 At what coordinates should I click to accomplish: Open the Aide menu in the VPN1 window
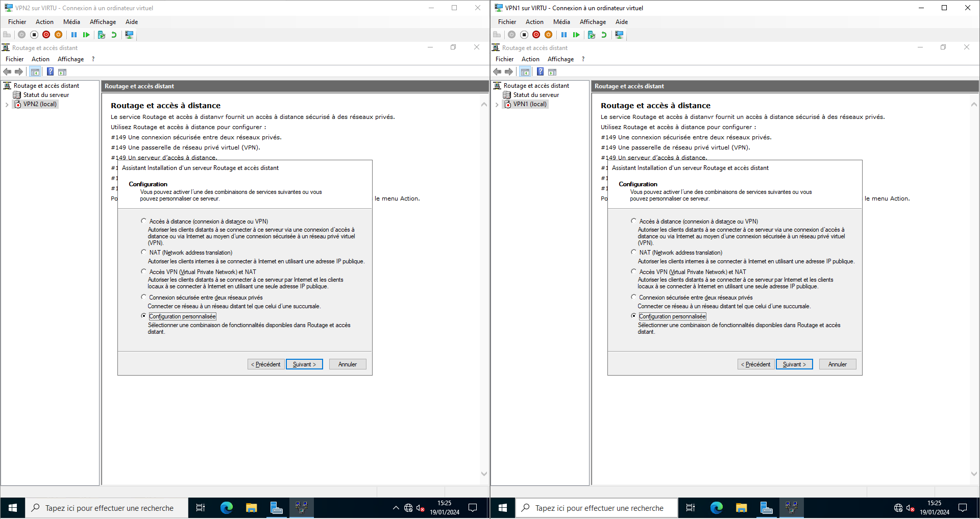(x=621, y=22)
